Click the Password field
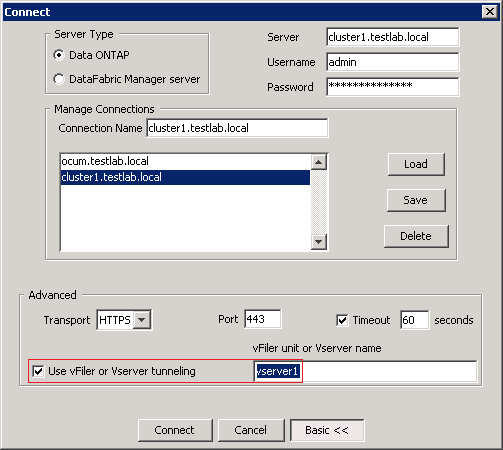The height and width of the screenshot is (450, 503). [393, 87]
